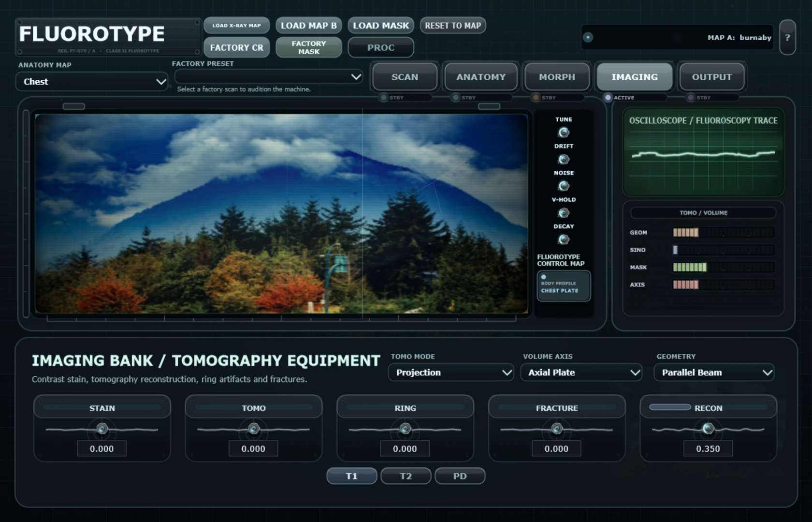Select the T2 weighting mode

pyautogui.click(x=406, y=476)
